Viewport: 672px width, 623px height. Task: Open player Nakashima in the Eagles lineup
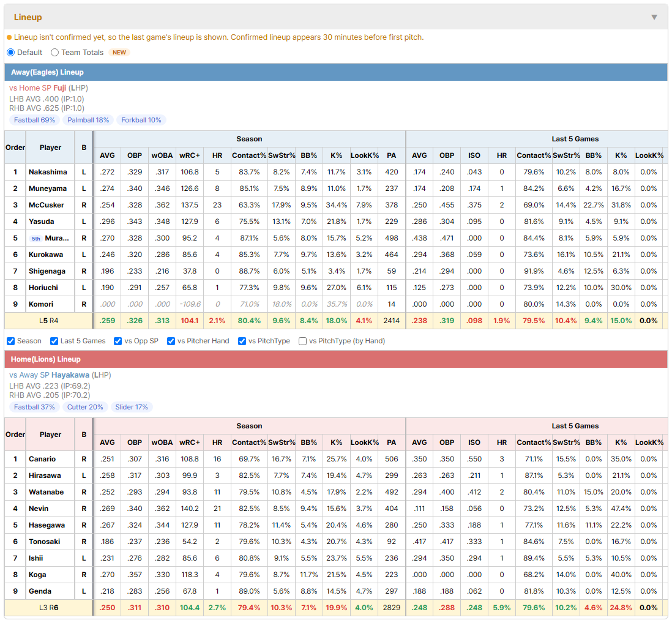click(48, 172)
